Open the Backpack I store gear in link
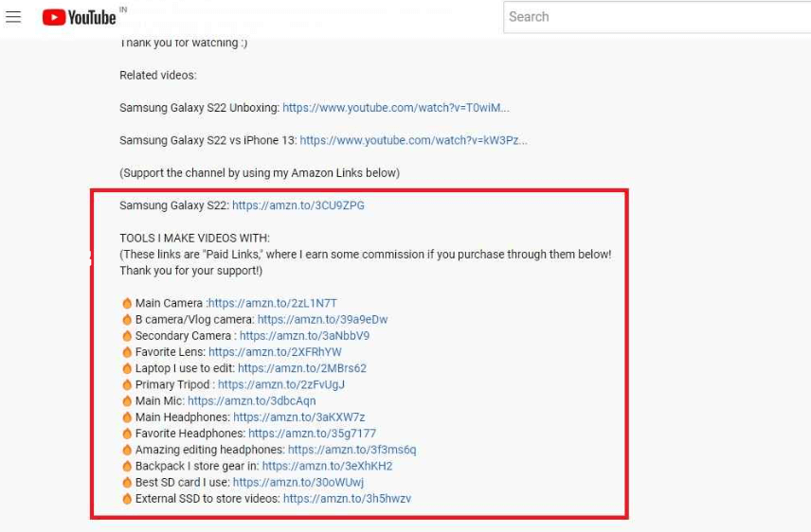The image size is (811, 532). click(327, 466)
